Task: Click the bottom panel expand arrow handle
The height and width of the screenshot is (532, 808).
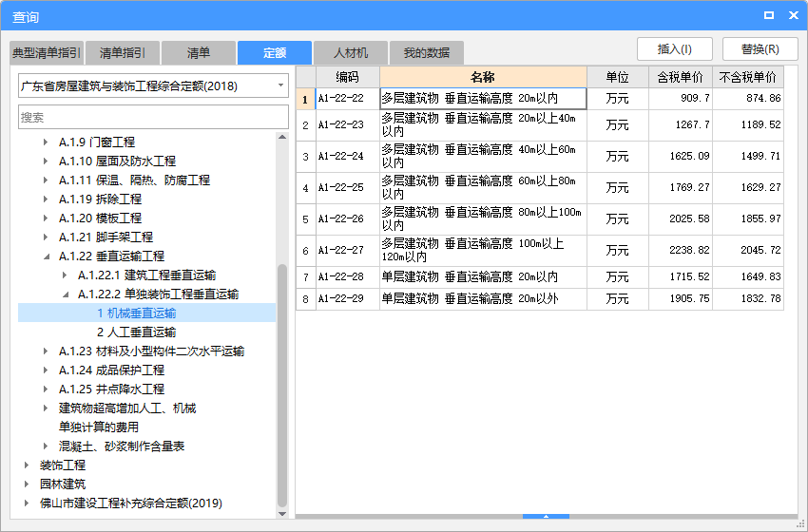Action: click(546, 516)
